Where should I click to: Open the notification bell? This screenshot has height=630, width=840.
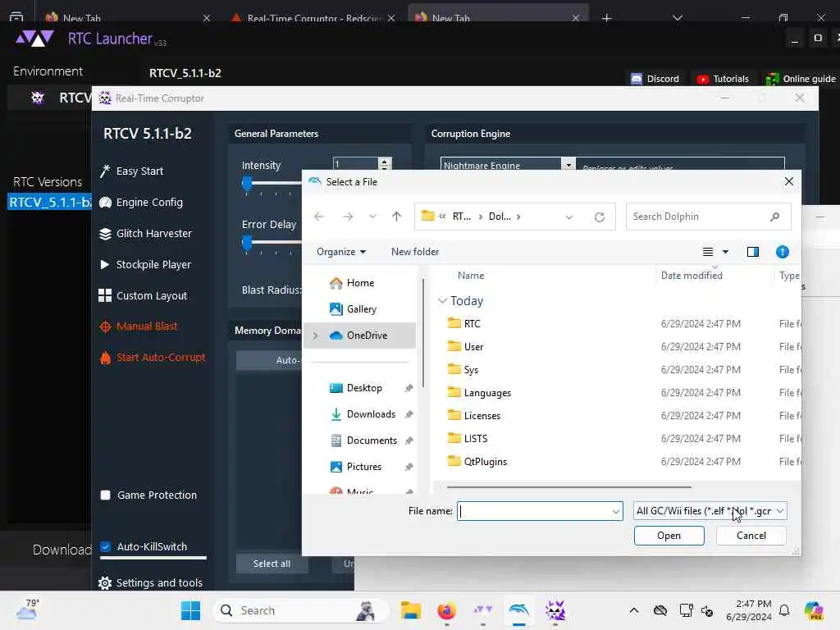784,610
